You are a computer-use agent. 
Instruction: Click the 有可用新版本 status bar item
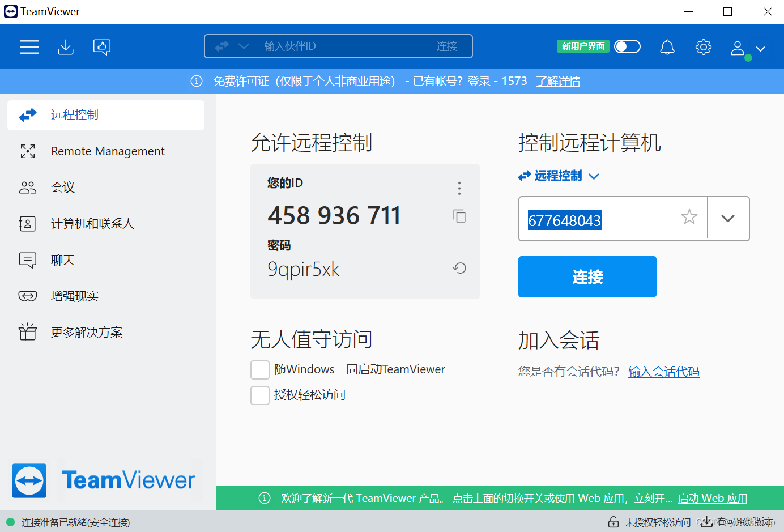tap(737, 522)
